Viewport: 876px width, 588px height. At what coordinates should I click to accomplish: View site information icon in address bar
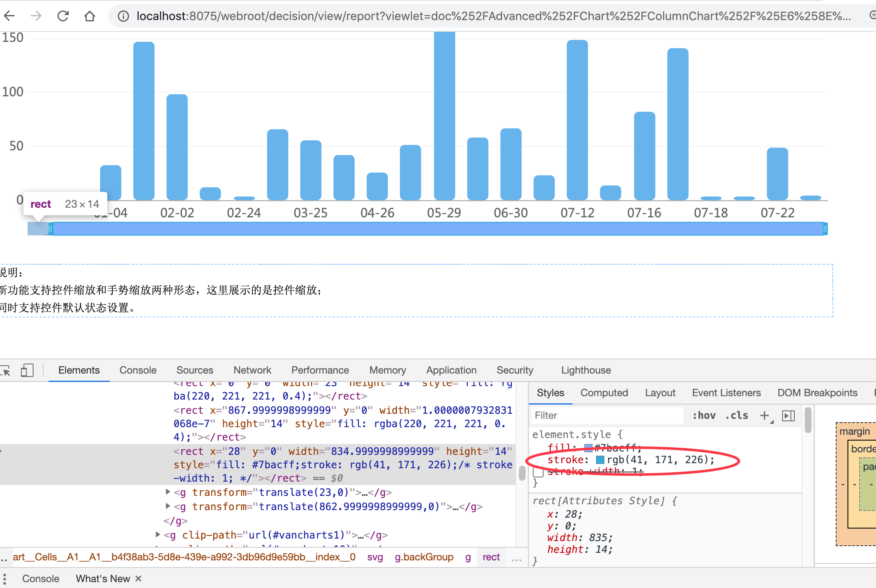(x=123, y=16)
